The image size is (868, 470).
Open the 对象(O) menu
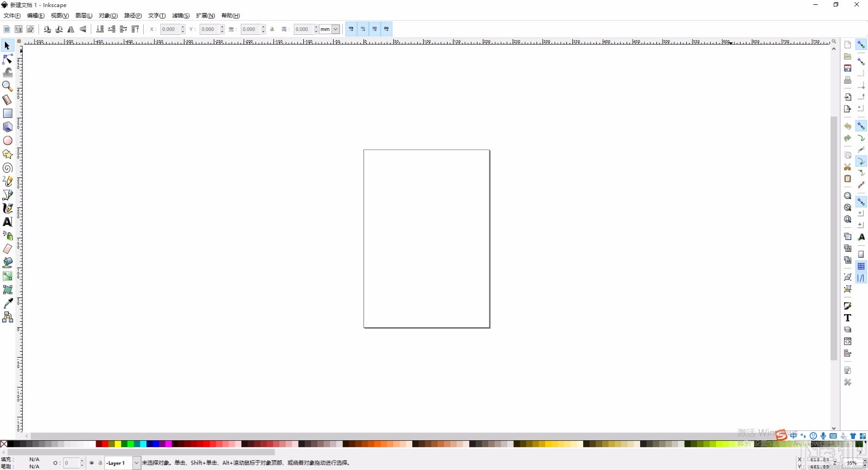pos(108,16)
